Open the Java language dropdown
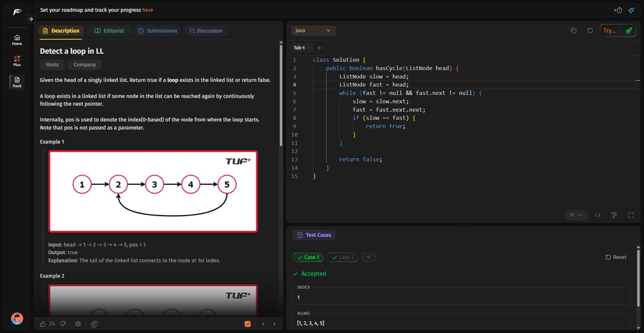 314,31
